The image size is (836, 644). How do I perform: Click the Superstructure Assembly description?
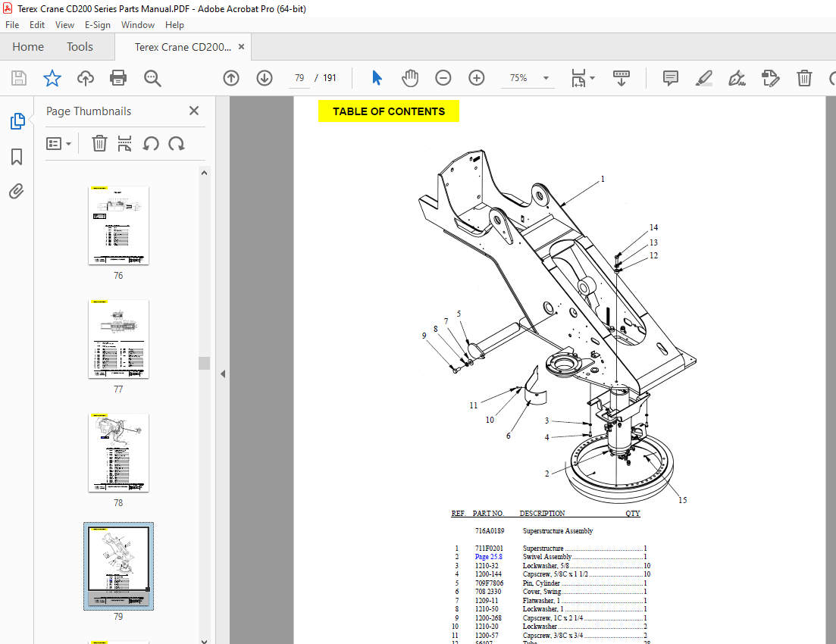coord(558,531)
